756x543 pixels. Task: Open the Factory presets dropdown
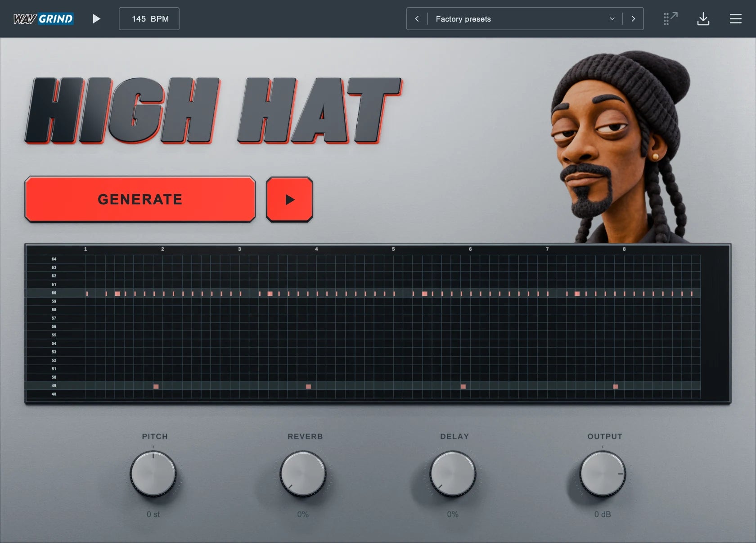pos(525,19)
